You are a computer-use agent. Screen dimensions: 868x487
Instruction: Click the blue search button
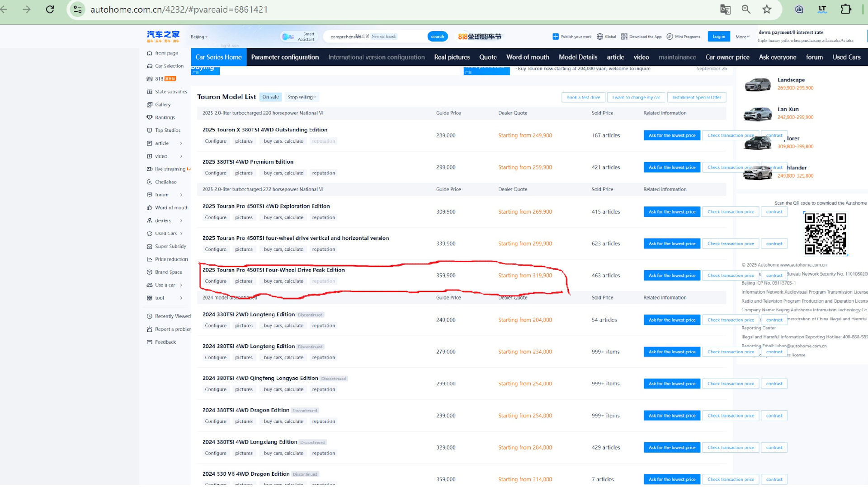click(x=438, y=37)
